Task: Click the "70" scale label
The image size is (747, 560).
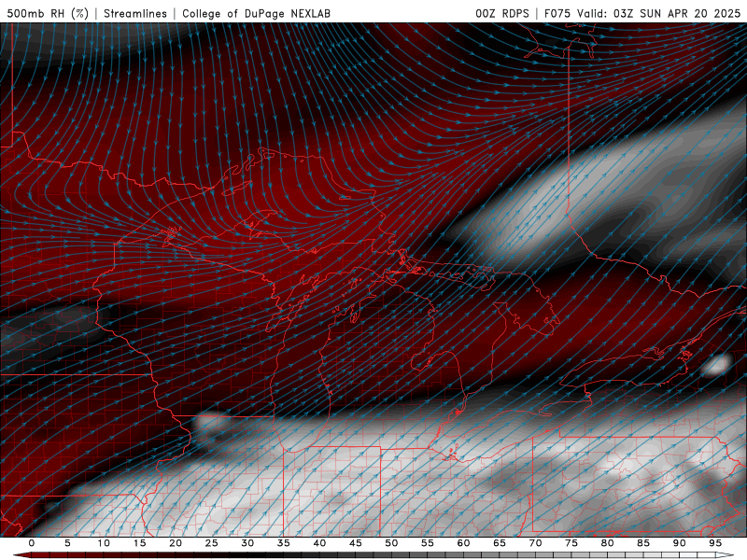Action: tap(535, 543)
